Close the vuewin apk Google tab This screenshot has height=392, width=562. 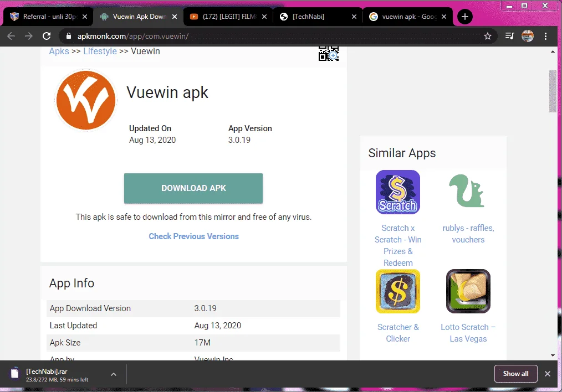(444, 17)
